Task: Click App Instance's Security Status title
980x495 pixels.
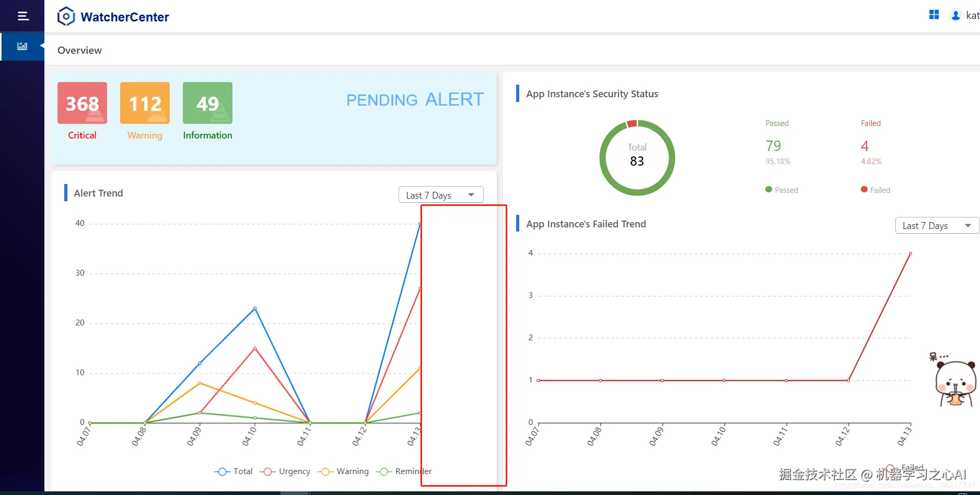Action: 592,94
